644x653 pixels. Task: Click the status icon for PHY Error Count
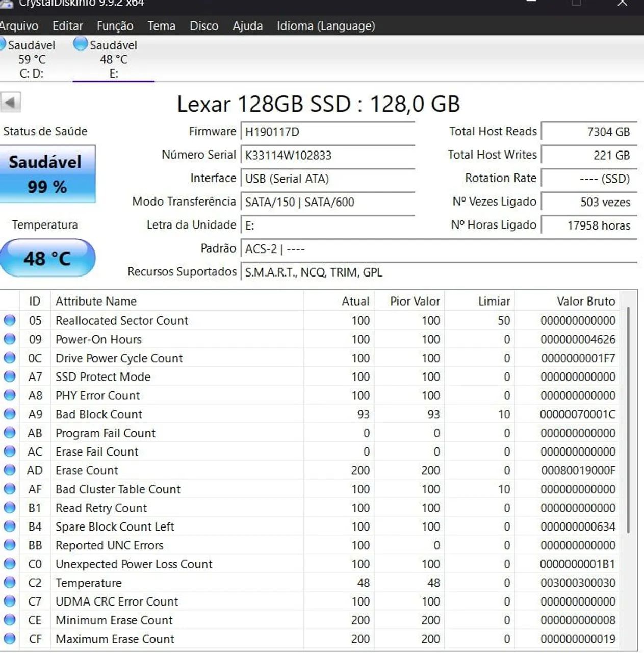pyautogui.click(x=10, y=395)
